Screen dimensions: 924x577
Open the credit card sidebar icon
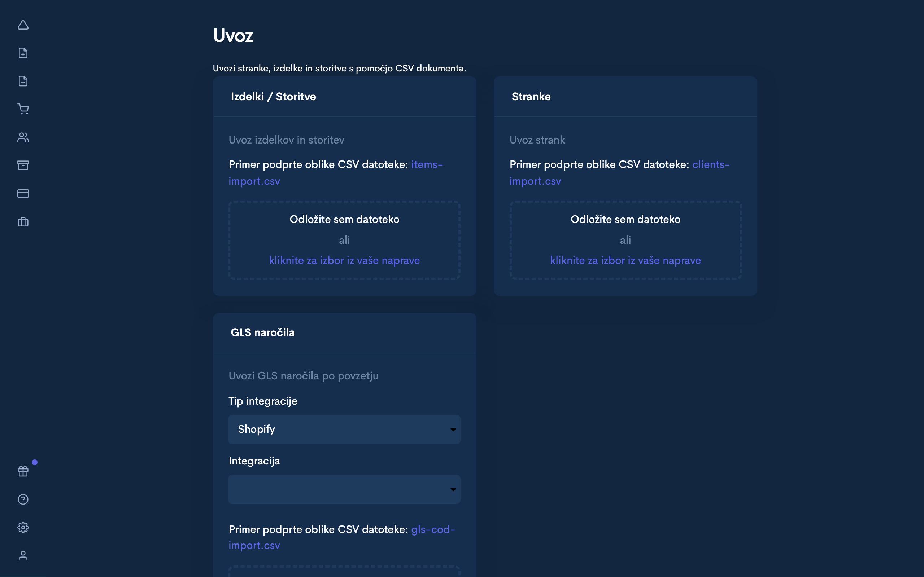(x=23, y=194)
